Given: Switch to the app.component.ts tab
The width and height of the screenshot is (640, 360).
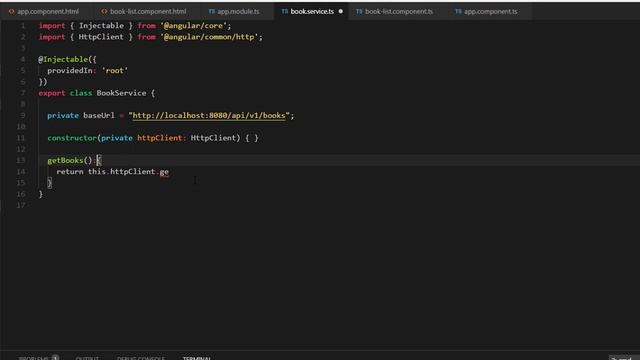Looking at the screenshot, I should [x=487, y=11].
